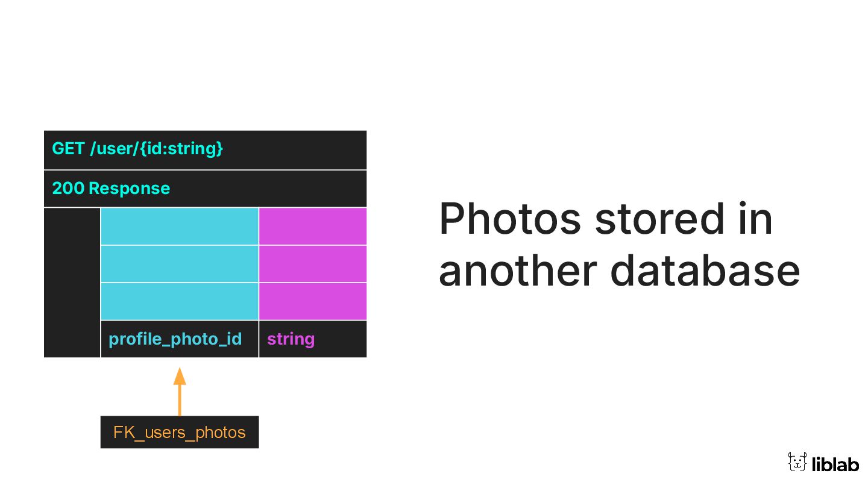Click the liblab llama logo icon
Screen dimensions: 868x488
coord(797,462)
